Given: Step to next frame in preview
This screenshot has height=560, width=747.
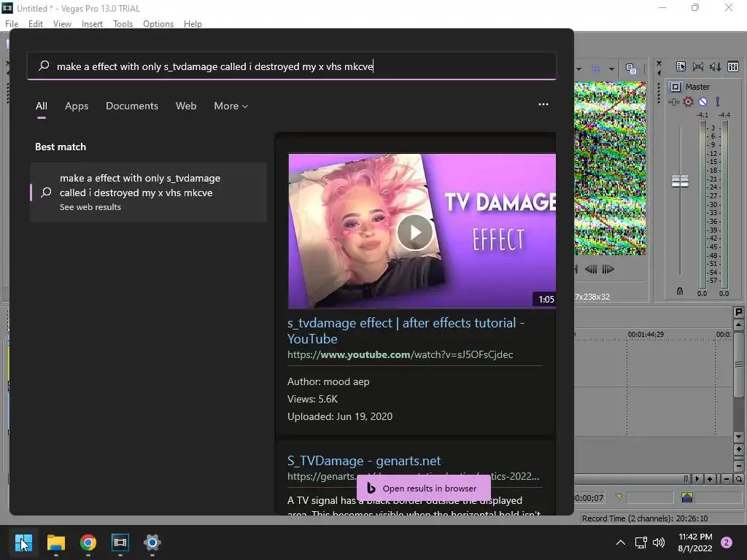Looking at the screenshot, I should (608, 269).
